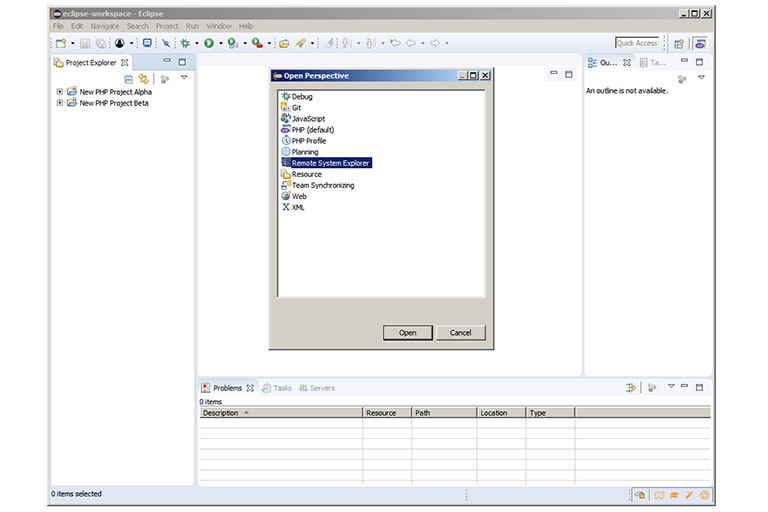Choose the JavaScript perspective in the list

308,119
